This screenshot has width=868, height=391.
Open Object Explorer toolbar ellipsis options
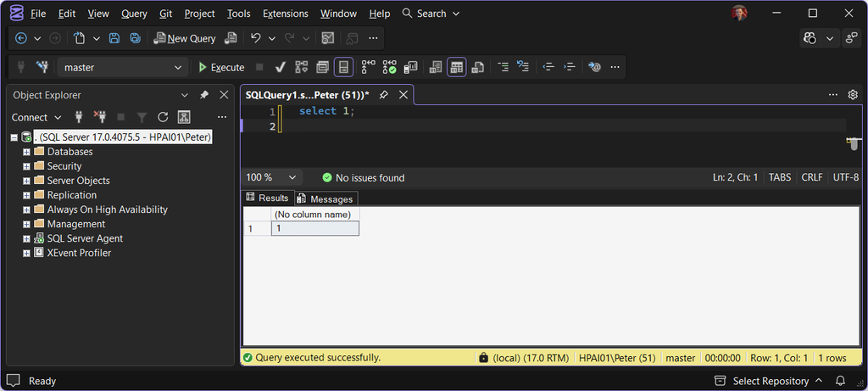click(222, 117)
